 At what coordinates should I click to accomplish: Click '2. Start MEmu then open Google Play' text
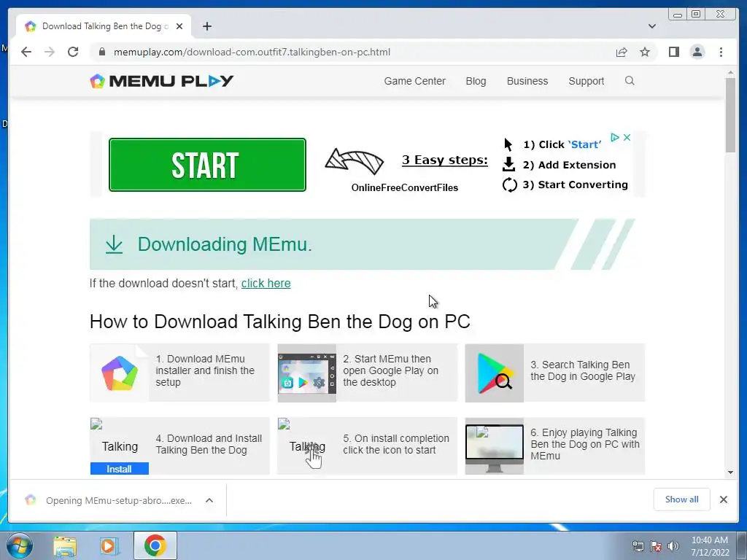390,370
